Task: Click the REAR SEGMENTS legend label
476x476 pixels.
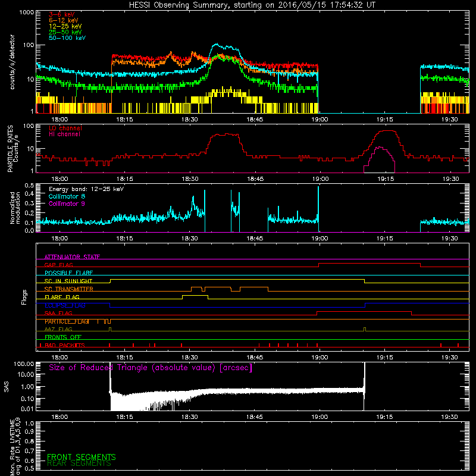Action: (79, 463)
